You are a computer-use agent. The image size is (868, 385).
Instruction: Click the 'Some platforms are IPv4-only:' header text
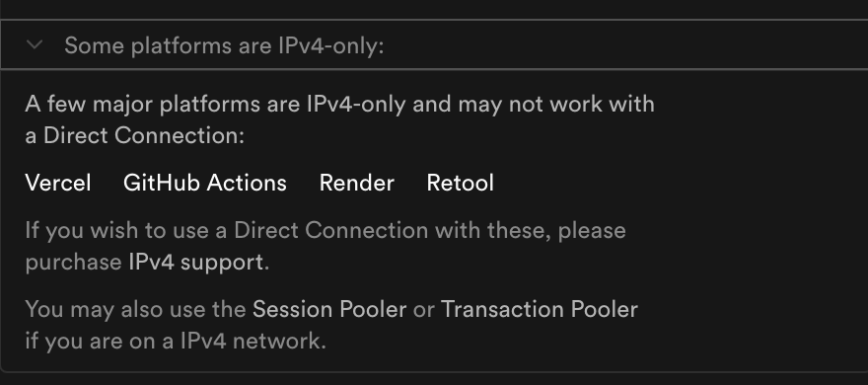(224, 45)
